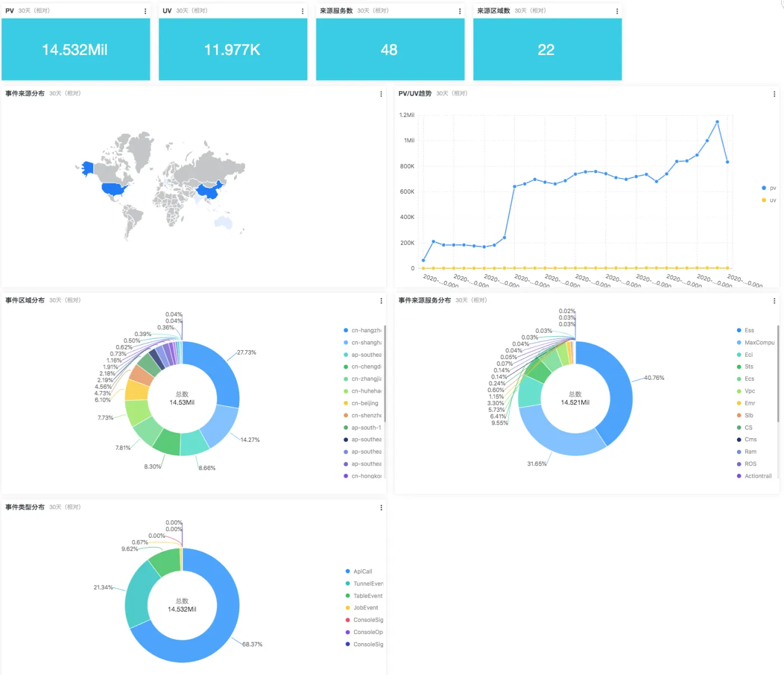
Task: Toggle the MaxCompute service legend entry
Action: point(755,342)
